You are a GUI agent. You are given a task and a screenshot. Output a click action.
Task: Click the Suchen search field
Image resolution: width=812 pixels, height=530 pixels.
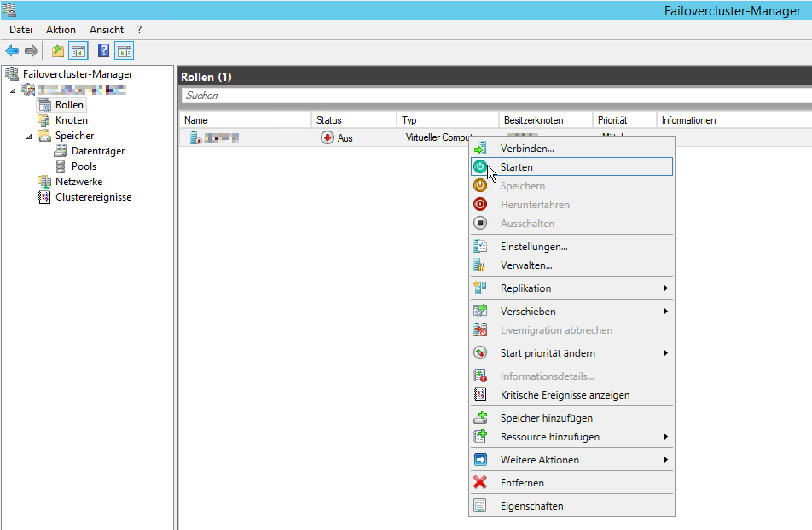click(495, 96)
